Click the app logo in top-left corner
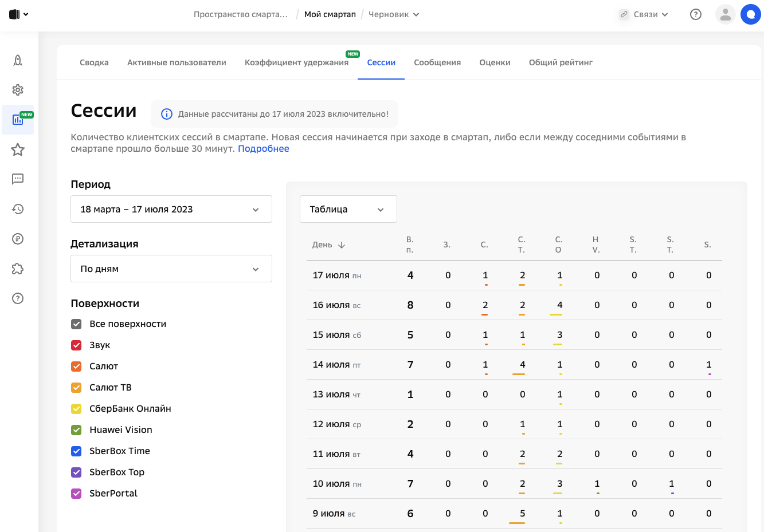The height and width of the screenshot is (532, 764). pos(14,14)
